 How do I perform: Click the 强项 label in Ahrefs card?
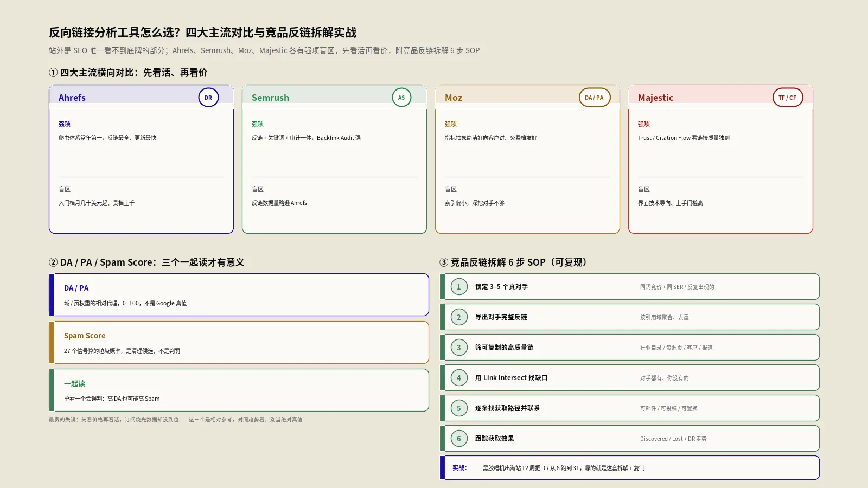pyautogui.click(x=65, y=124)
